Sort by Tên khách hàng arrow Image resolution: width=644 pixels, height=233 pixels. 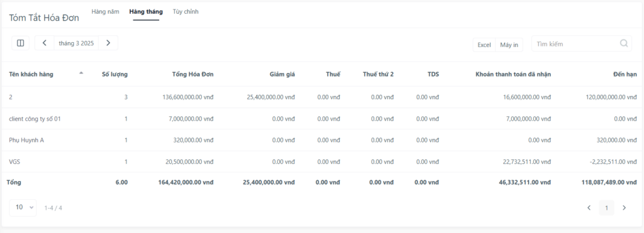(81, 73)
